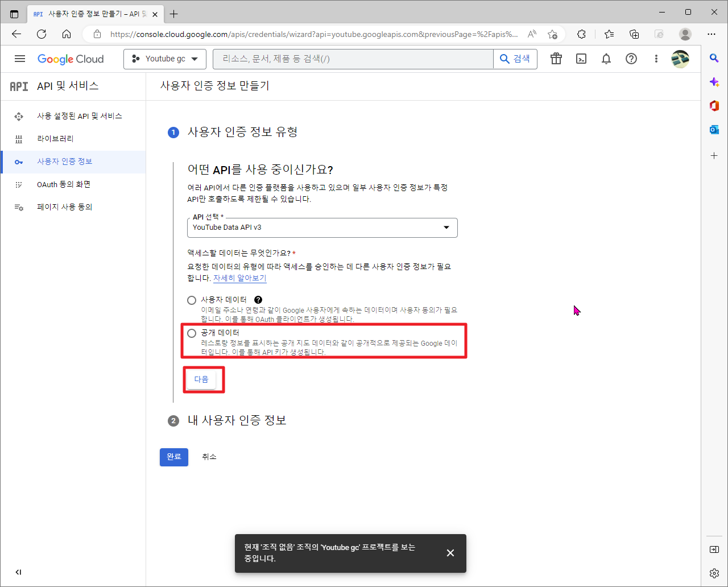Open the help question mark icon
Image resolution: width=728 pixels, height=587 pixels.
(x=631, y=59)
